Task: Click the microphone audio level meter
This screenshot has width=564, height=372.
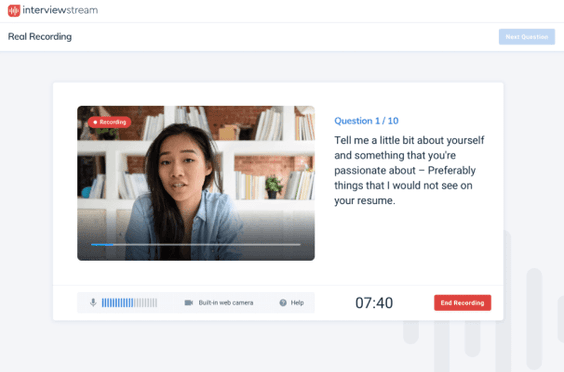Action: (129, 303)
